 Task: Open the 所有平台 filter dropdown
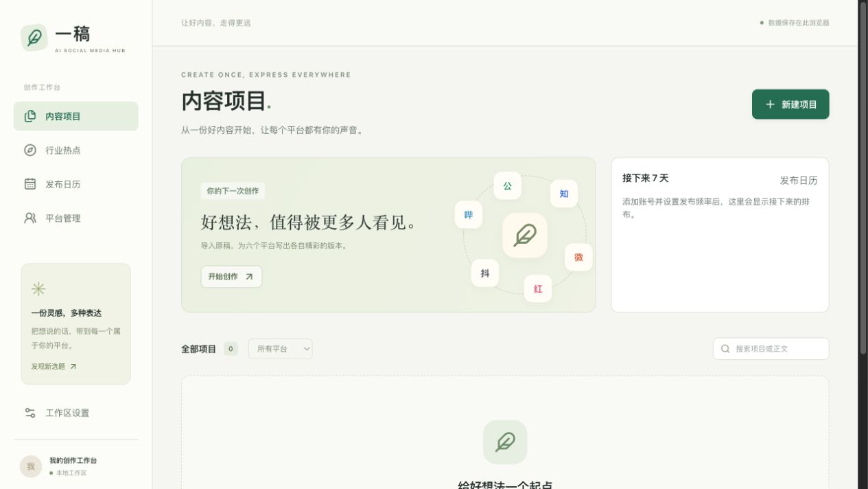pyautogui.click(x=280, y=349)
